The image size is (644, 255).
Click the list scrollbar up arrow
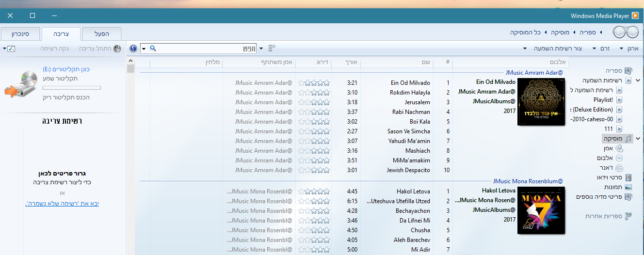point(130,60)
